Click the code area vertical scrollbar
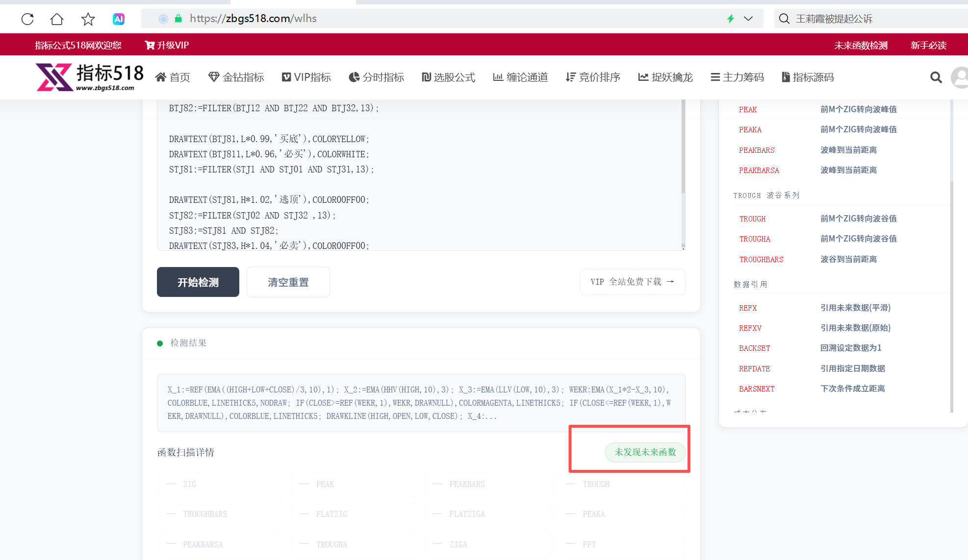 pos(684,147)
